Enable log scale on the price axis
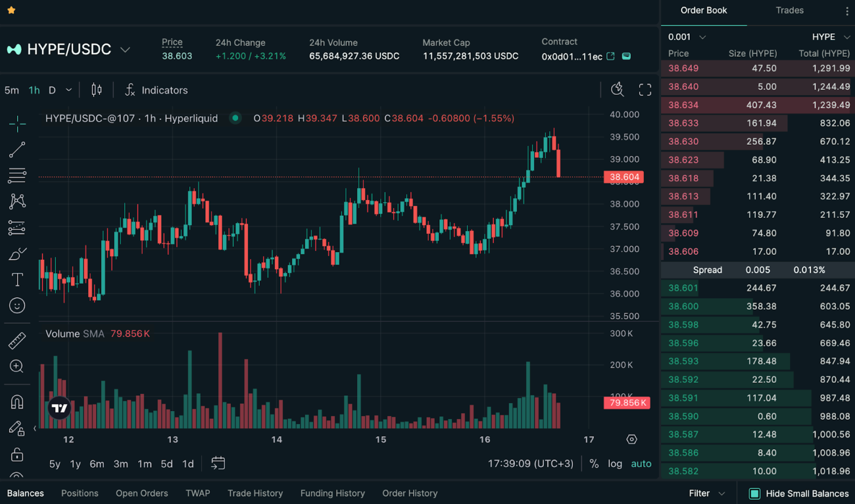 (614, 463)
